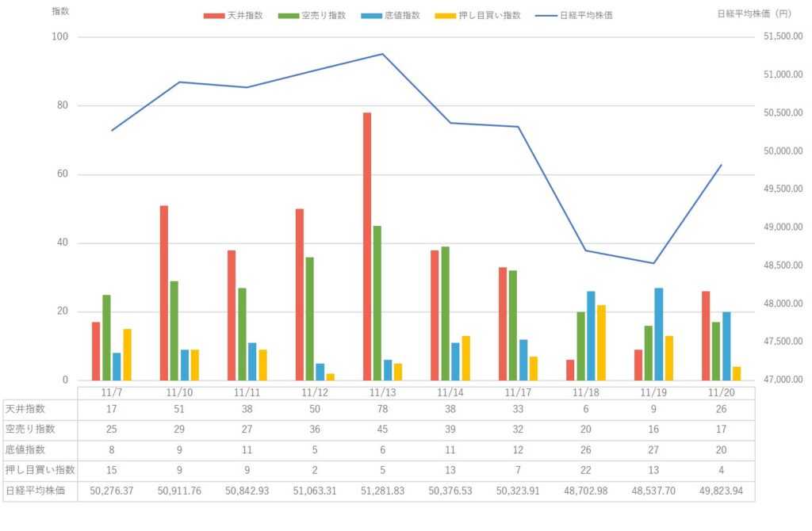Select the 日経平均株価 legend label
This screenshot has height=531, width=812.
[x=586, y=15]
